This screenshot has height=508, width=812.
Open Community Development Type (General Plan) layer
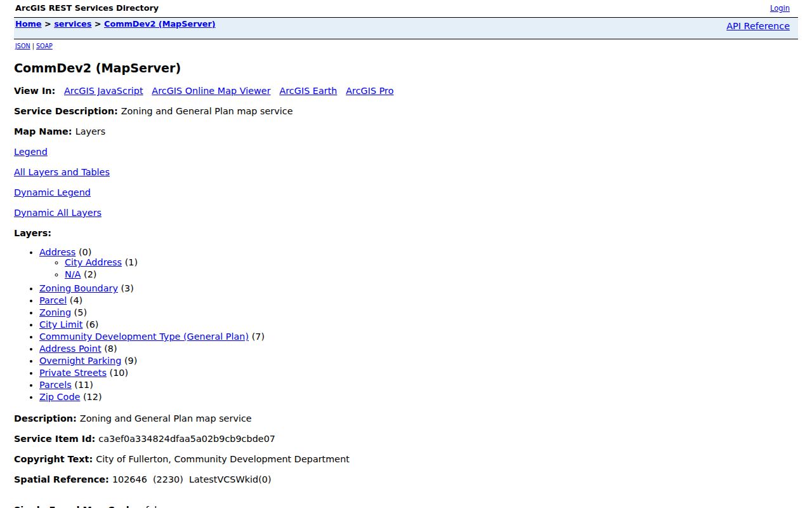click(144, 337)
